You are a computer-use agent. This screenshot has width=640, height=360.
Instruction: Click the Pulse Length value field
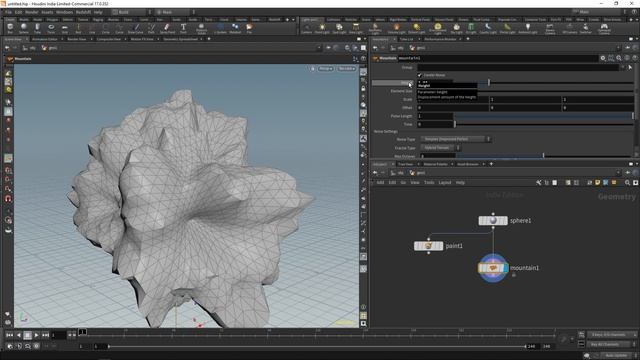pos(435,116)
